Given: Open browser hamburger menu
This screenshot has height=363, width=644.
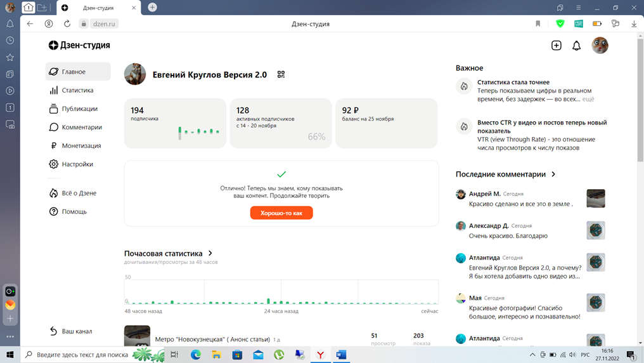Looking at the screenshot, I should click(x=578, y=8).
